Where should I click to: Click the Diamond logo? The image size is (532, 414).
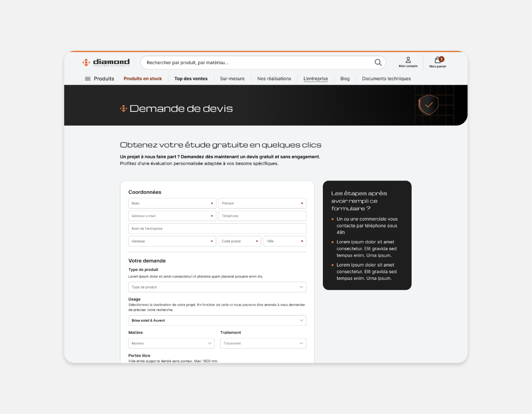point(106,62)
